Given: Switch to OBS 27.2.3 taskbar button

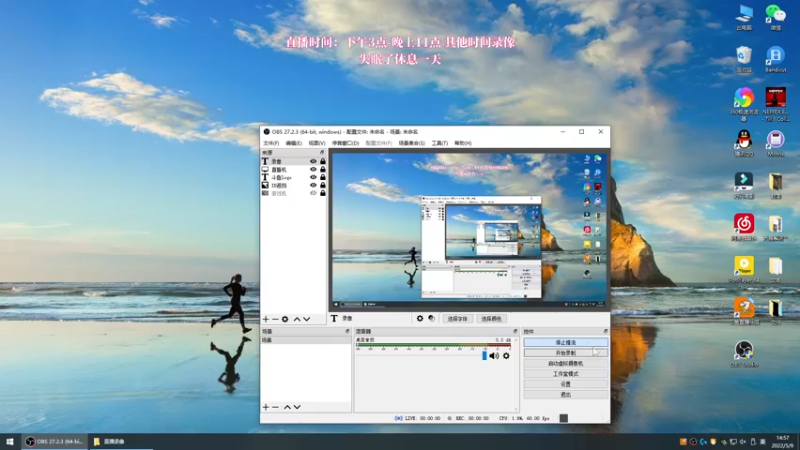Looking at the screenshot, I should click(54, 441).
